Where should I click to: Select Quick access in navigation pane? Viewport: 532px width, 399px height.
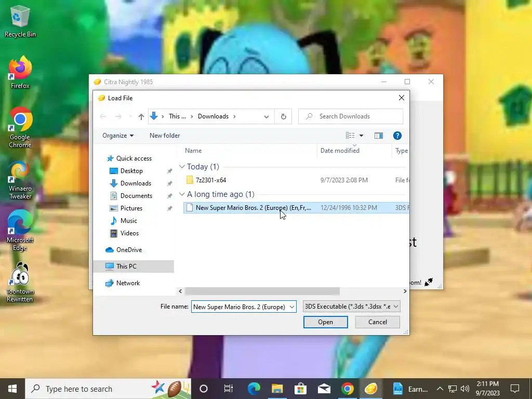[134, 158]
